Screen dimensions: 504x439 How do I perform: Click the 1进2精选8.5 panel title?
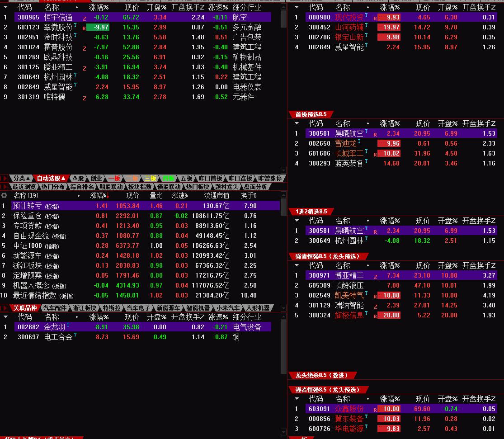pos(311,211)
